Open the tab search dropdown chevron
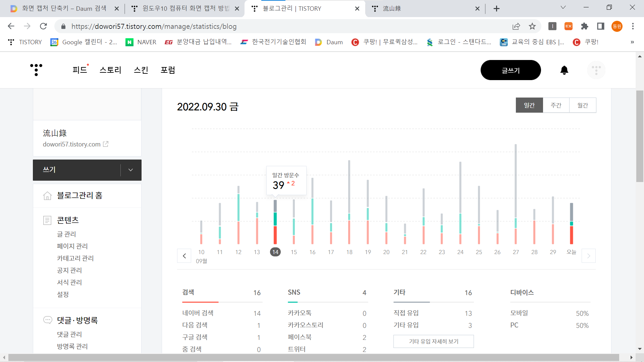Image resolution: width=644 pixels, height=362 pixels. 563,7
